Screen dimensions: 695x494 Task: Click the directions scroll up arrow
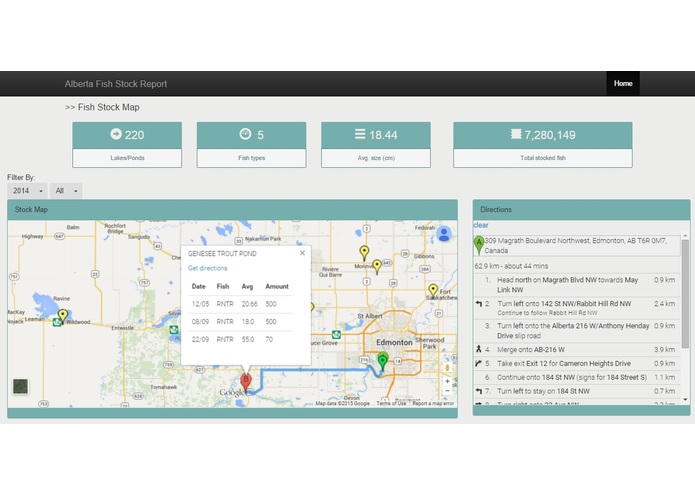pyautogui.click(x=685, y=235)
